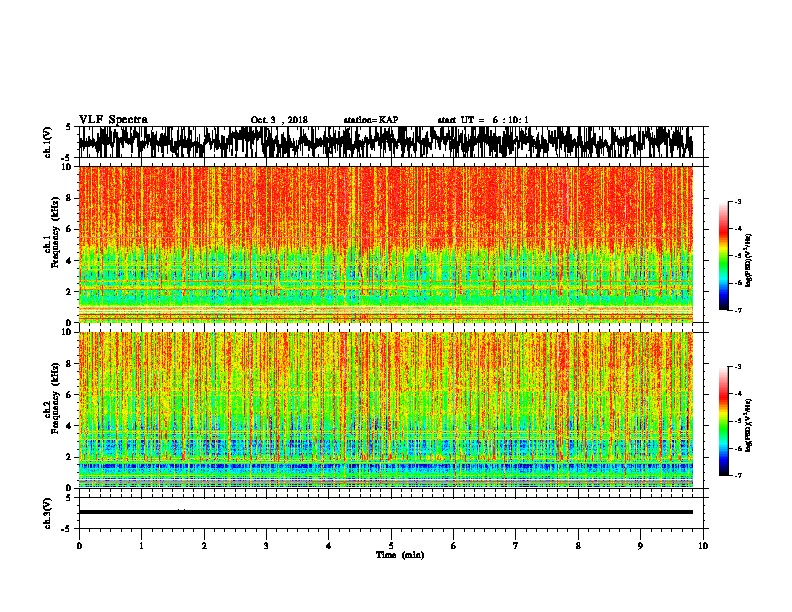Click the "ch.3(V)" waveform axis label
Image resolution: width=792 pixels, height=612 pixels.
pos(48,513)
